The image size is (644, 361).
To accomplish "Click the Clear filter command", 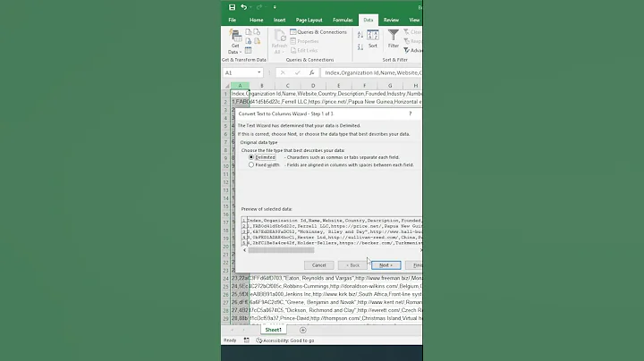I will pyautogui.click(x=412, y=32).
